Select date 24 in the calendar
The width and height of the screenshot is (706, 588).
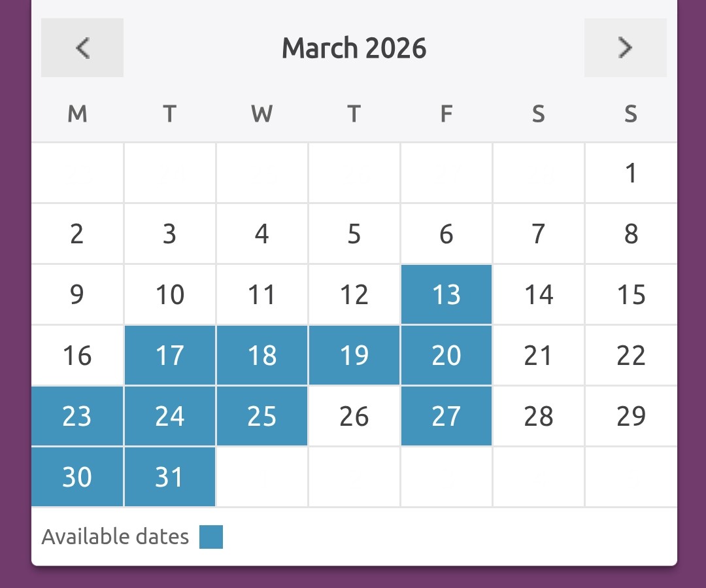point(170,416)
